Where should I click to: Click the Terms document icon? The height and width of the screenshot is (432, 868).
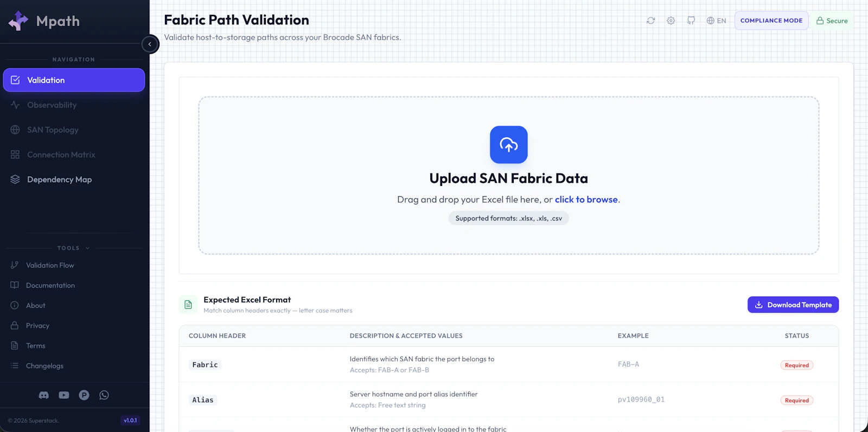pyautogui.click(x=15, y=345)
